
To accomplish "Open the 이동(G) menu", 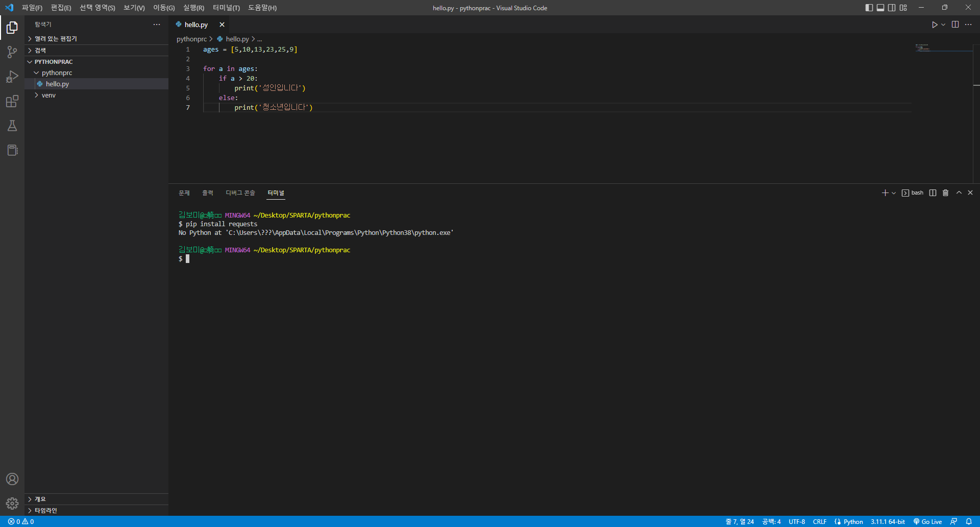I will click(x=164, y=8).
